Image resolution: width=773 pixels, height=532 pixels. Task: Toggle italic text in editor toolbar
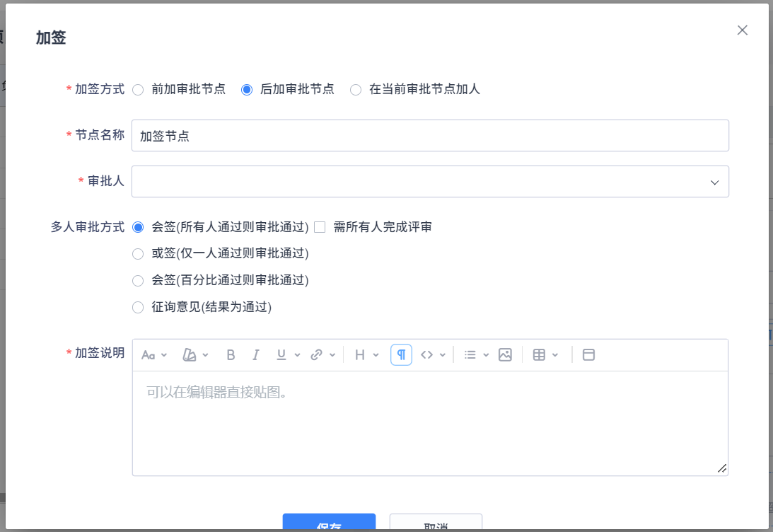click(x=256, y=355)
